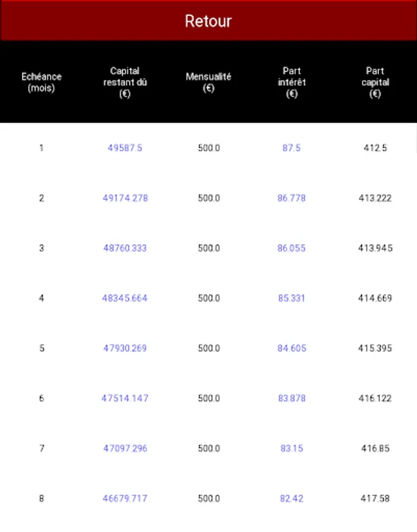
Task: Click the 417.58 capital part cell
Action: click(x=375, y=498)
